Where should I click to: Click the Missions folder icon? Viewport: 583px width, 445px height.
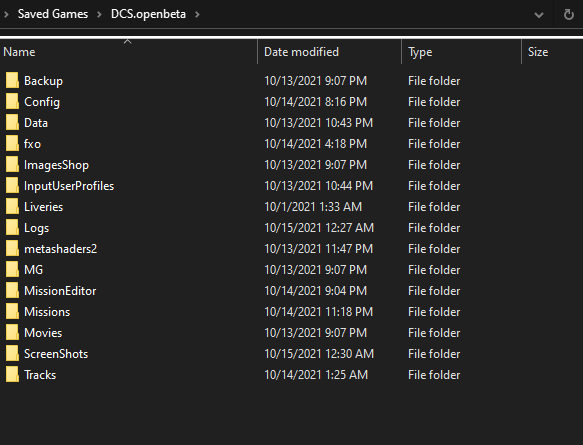point(12,312)
